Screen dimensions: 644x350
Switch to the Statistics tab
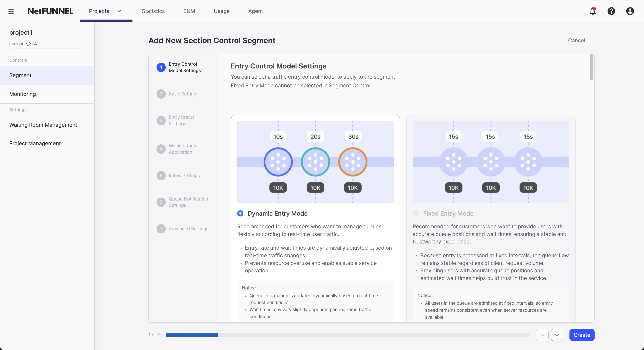point(153,11)
